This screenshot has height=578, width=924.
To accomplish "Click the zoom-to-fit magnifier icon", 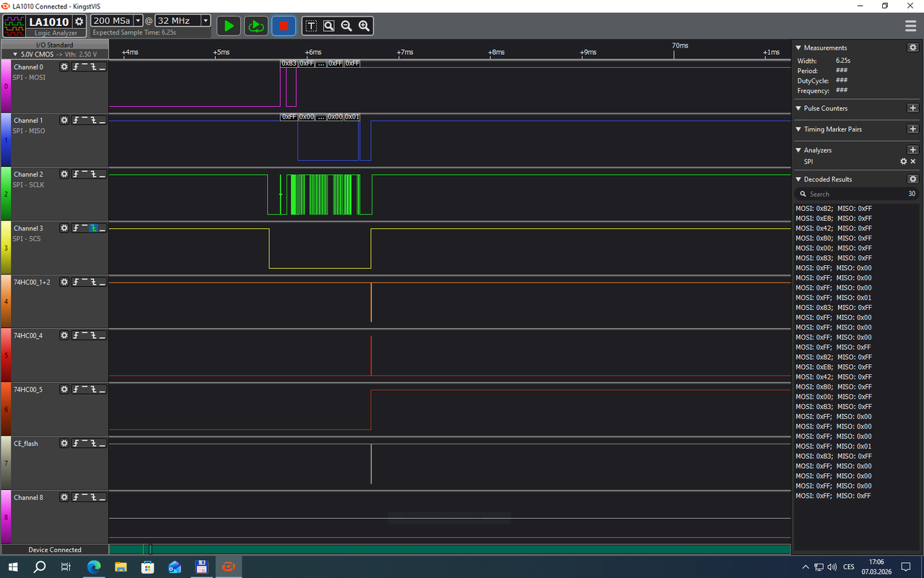I will tap(328, 26).
